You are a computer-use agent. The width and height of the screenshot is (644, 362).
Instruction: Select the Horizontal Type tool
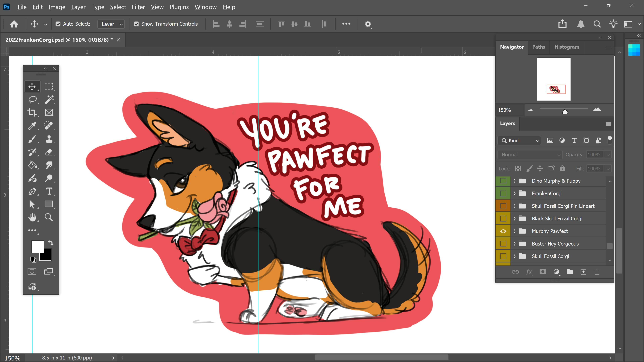(x=49, y=191)
